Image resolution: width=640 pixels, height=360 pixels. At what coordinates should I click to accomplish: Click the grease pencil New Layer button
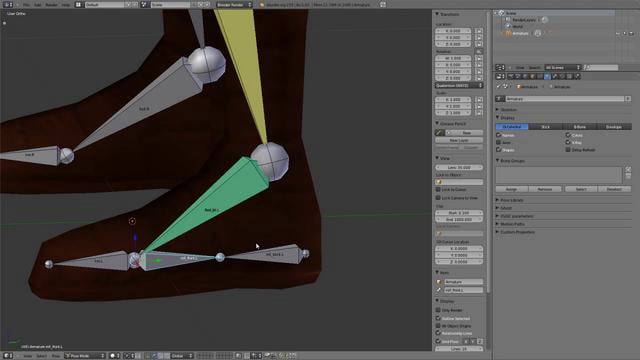[x=459, y=140]
